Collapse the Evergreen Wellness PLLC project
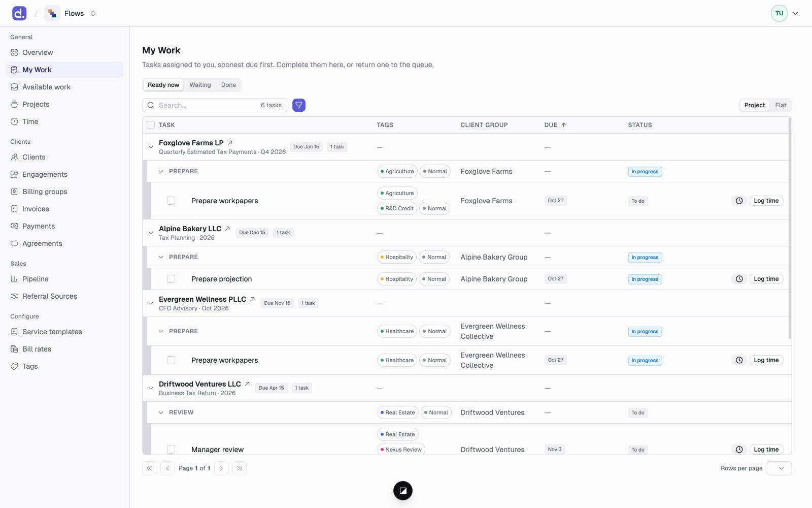 point(151,303)
